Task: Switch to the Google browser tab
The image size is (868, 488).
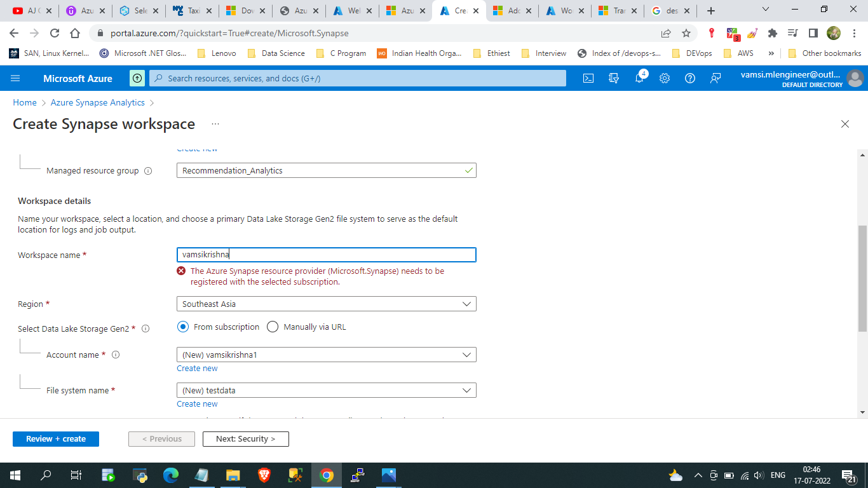Action: point(670,11)
